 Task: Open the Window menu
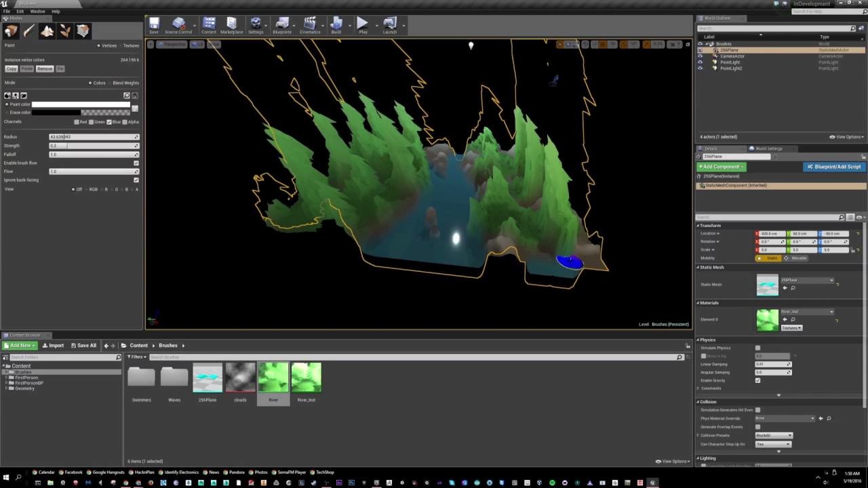tap(37, 12)
